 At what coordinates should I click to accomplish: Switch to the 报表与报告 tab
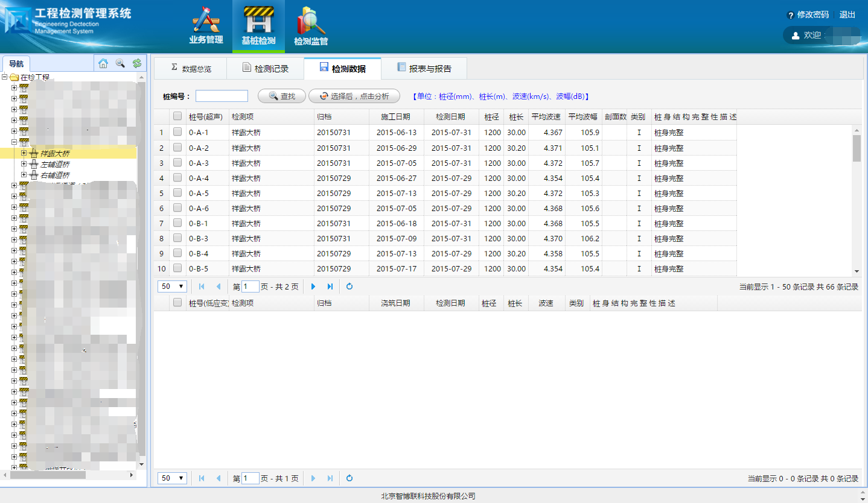[x=424, y=69]
